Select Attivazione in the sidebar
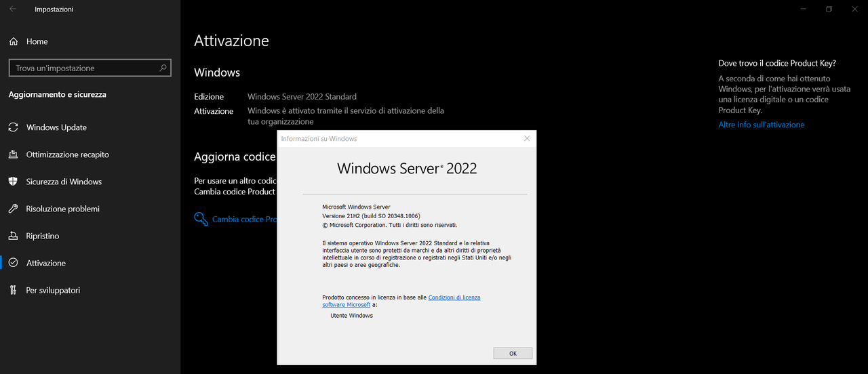 [x=90, y=263]
